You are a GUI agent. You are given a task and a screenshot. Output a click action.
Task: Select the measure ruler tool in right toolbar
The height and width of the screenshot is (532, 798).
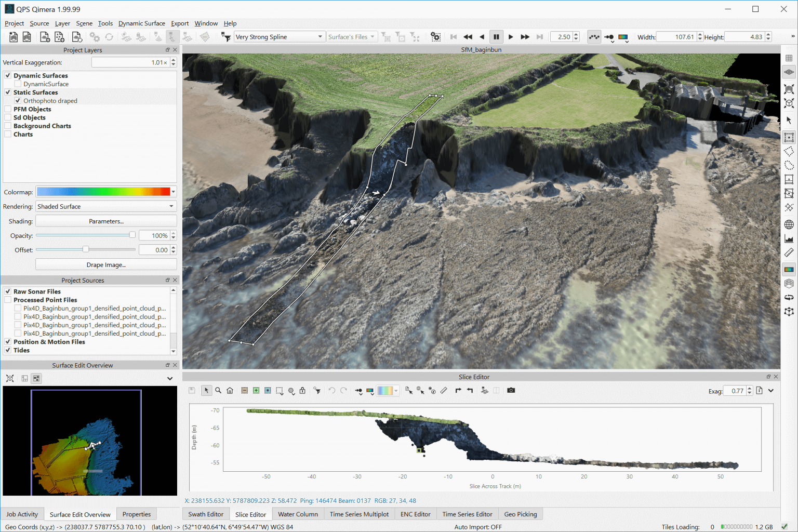[x=789, y=253]
